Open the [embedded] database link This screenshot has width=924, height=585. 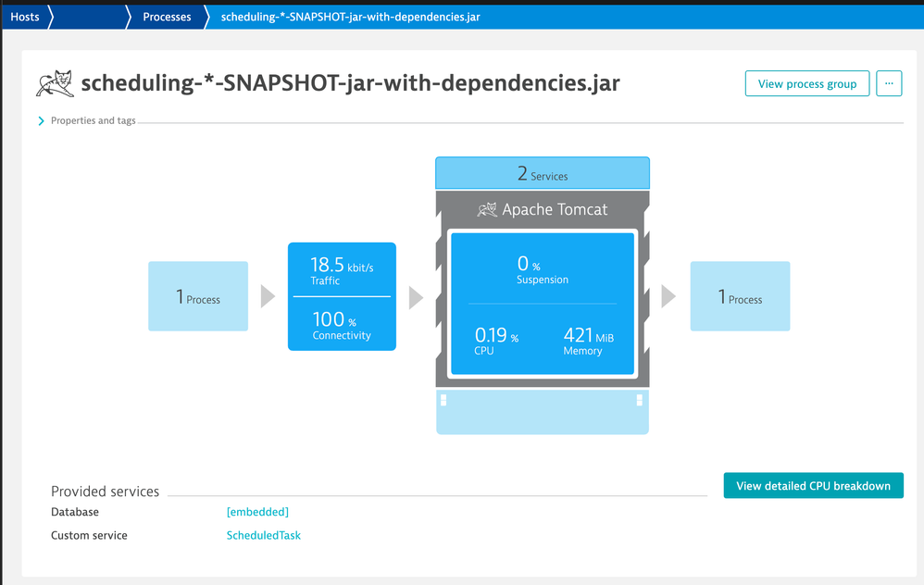257,512
